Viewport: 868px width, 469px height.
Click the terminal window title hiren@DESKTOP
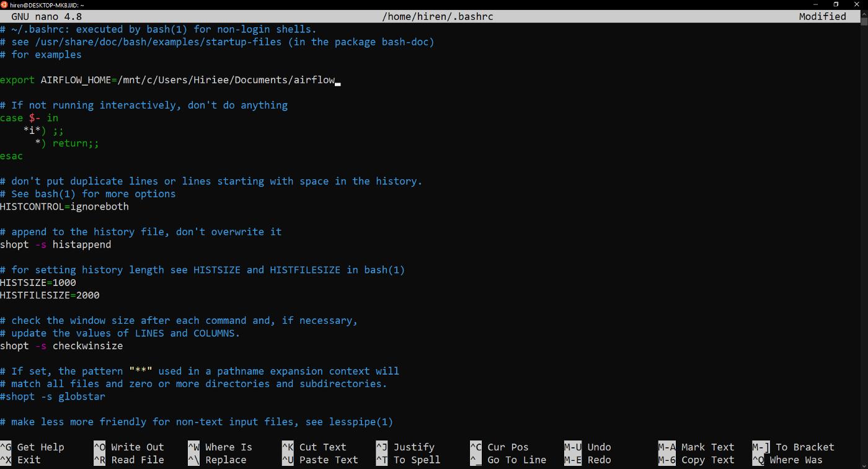(x=47, y=5)
